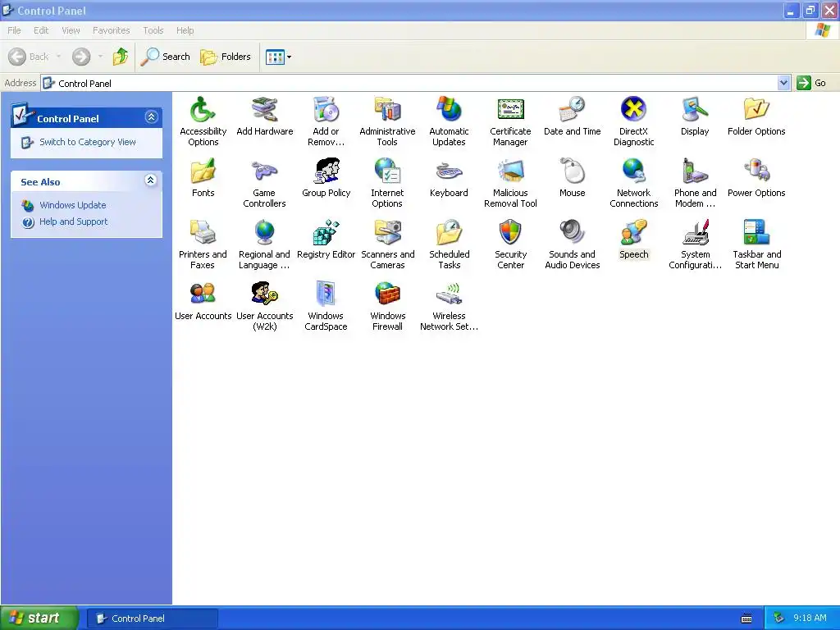Screen dimensions: 840x630
Task: Collapse the Control Panel sidebar section
Action: tap(151, 116)
